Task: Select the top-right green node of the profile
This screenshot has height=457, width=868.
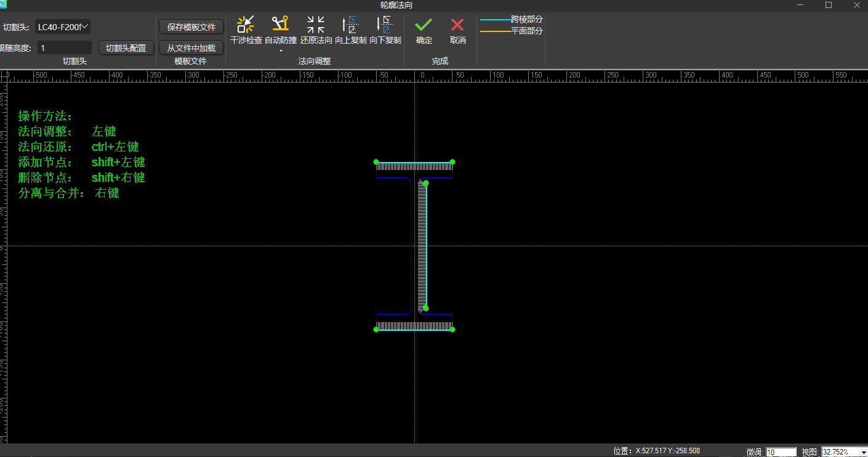Action: pyautogui.click(x=452, y=162)
